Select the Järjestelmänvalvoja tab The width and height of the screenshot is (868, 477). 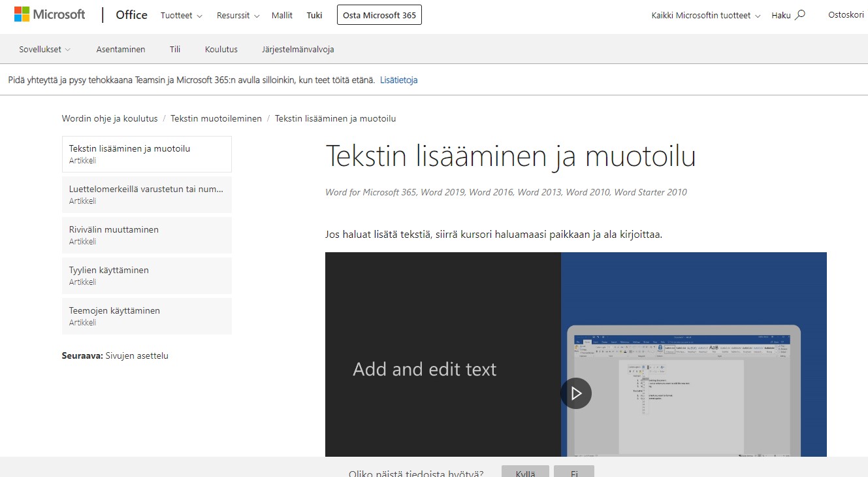[298, 49]
